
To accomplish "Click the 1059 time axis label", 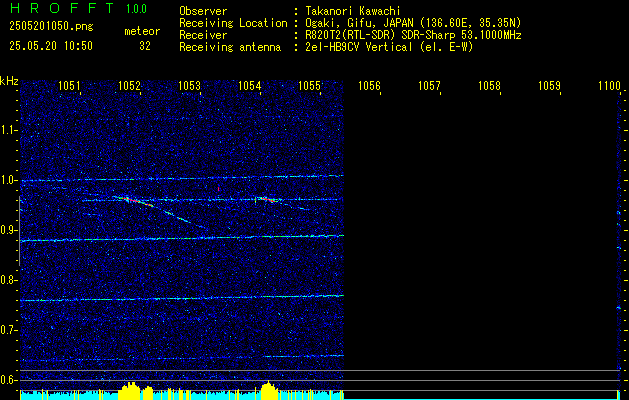I will tap(550, 86).
